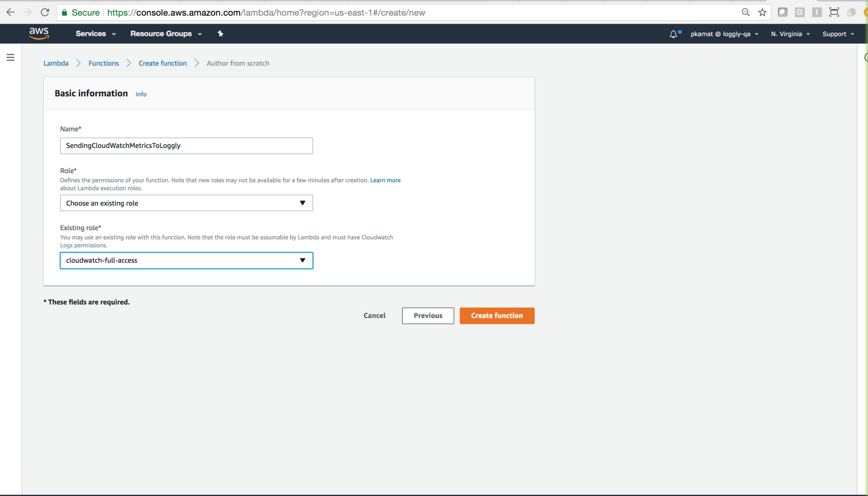Image resolution: width=868 pixels, height=496 pixels.
Task: Click the Functions breadcrumb link
Action: pyautogui.click(x=103, y=63)
